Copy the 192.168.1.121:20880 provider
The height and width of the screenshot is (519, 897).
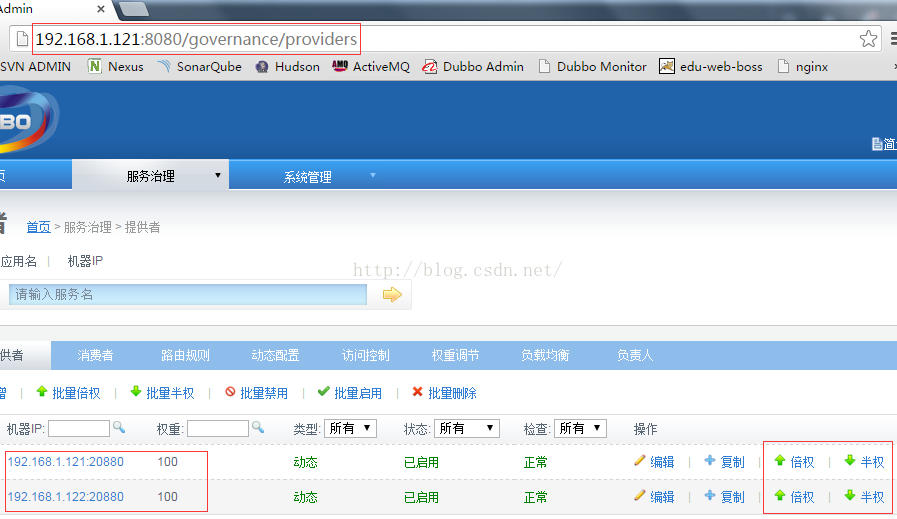click(x=725, y=462)
